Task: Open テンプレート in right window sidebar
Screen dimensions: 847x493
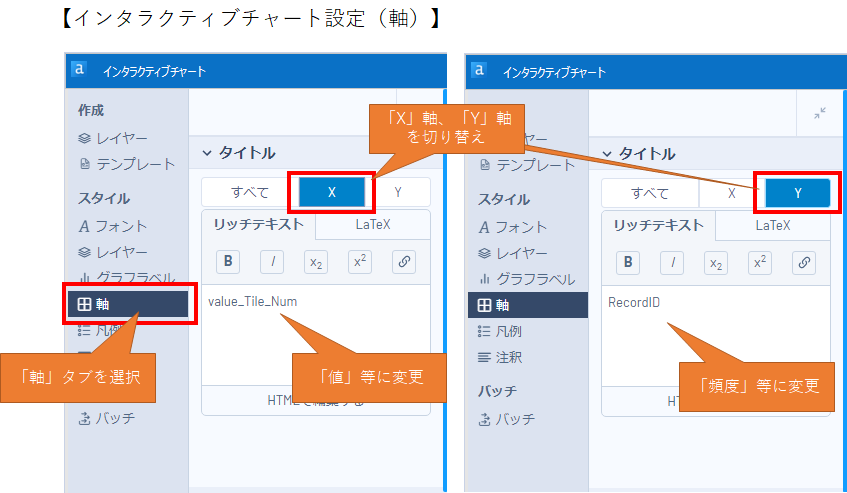Action: [528, 165]
